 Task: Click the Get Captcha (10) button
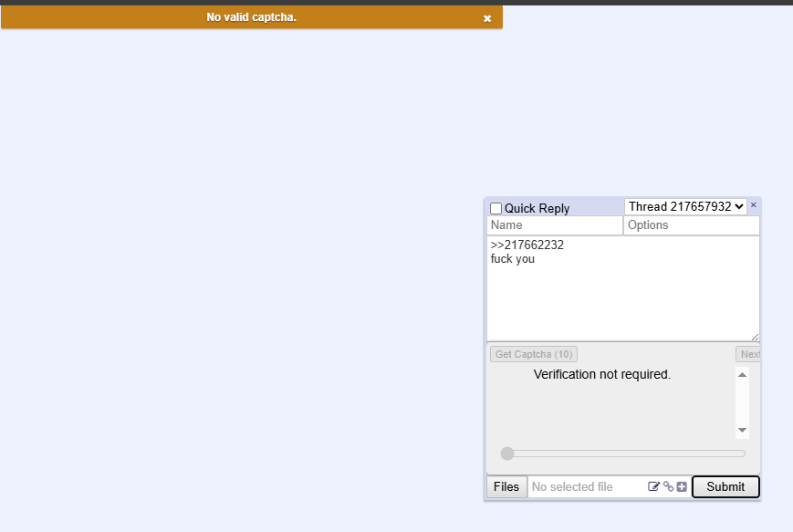[x=534, y=354]
